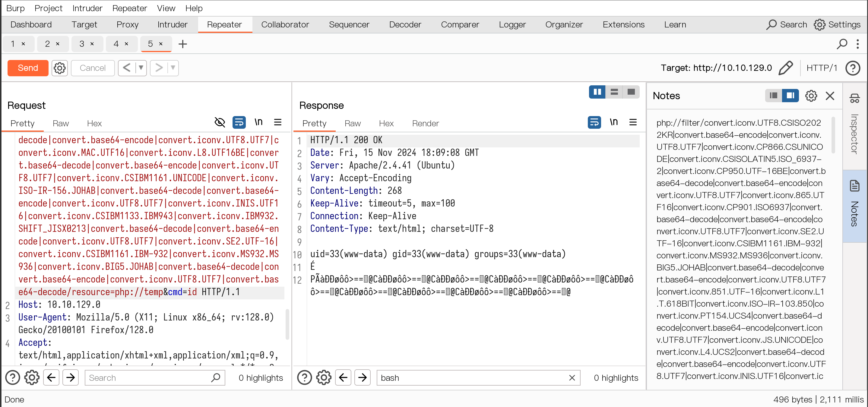Go to previous response search match
Image resolution: width=868 pixels, height=407 pixels.
click(x=343, y=378)
